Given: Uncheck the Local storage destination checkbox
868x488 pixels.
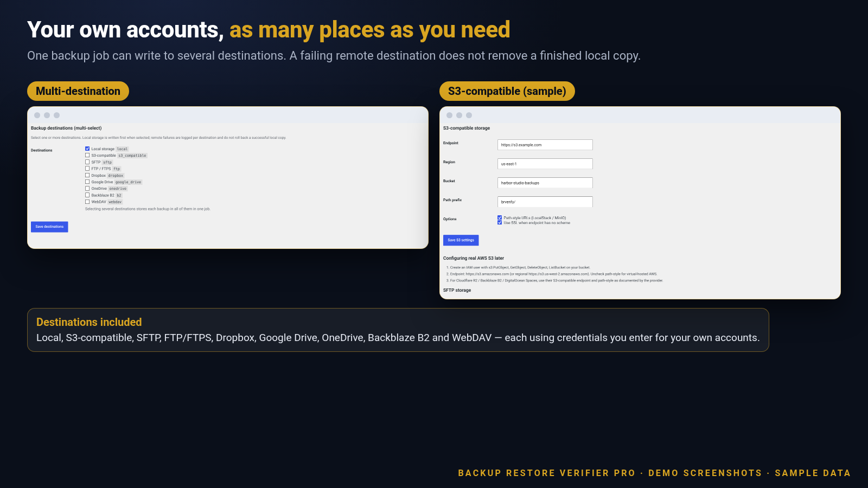Looking at the screenshot, I should (x=87, y=149).
